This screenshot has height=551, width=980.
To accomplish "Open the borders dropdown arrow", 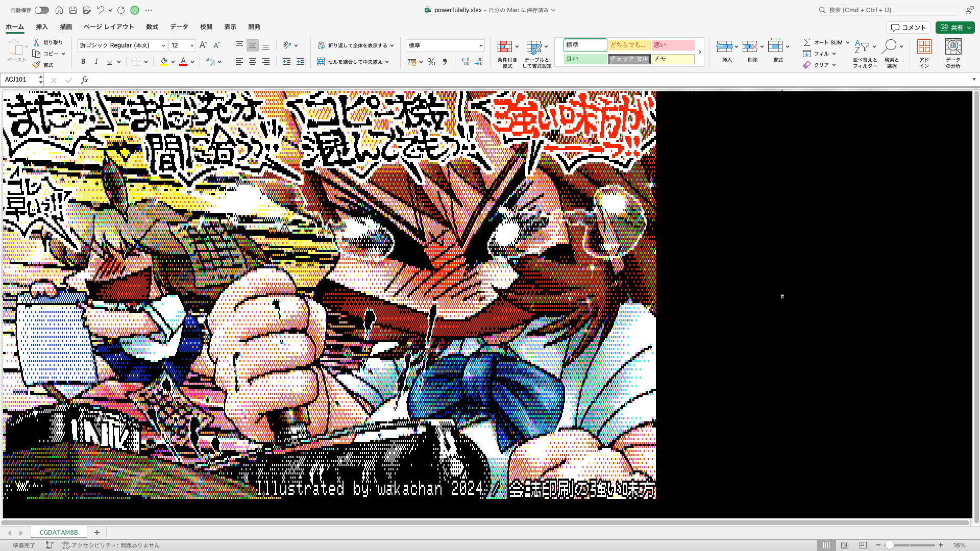I will (x=146, y=62).
